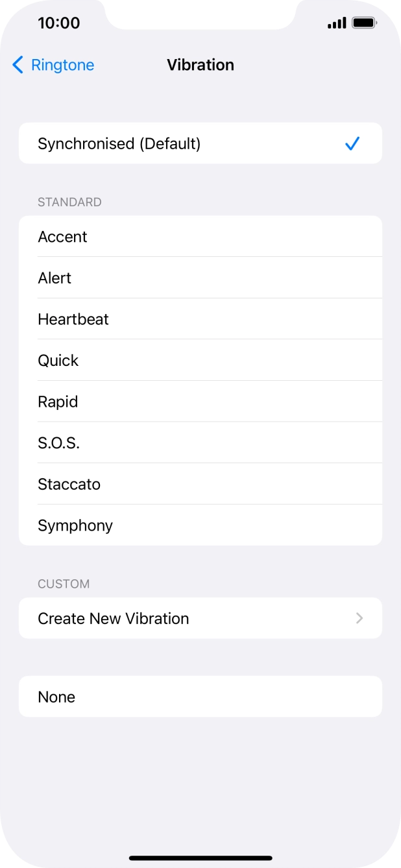Set vibration to Quick
401x868 pixels.
[58, 360]
